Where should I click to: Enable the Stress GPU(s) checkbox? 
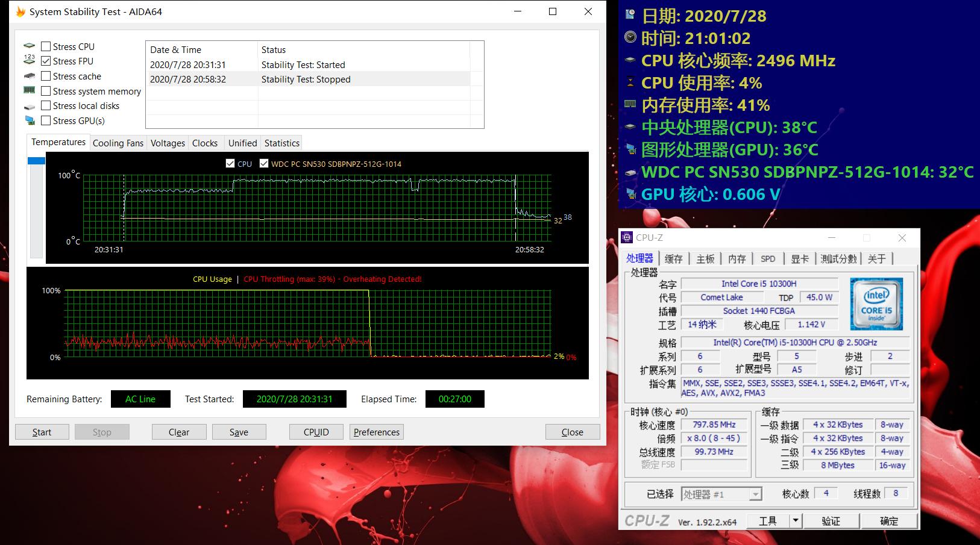click(46, 120)
